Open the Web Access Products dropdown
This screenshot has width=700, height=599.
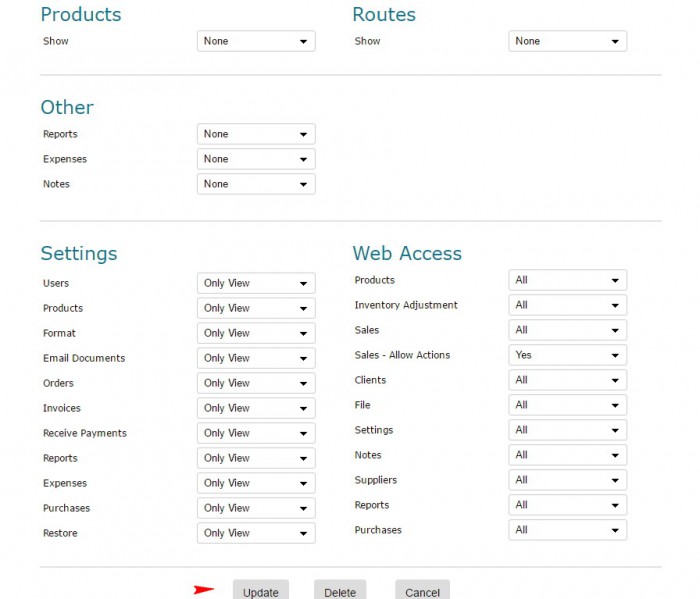(567, 280)
